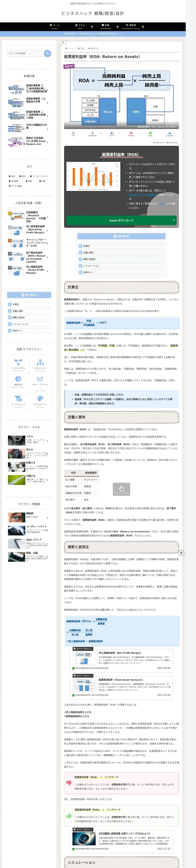Open スキル navigation menu item
Viewport: 196px width, 868px height.
(80, 27)
